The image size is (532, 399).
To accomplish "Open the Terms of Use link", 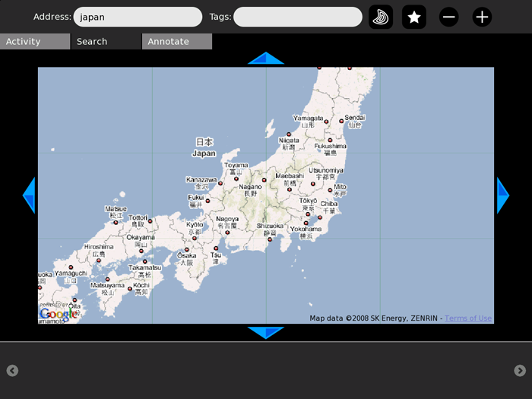I will (x=468, y=318).
